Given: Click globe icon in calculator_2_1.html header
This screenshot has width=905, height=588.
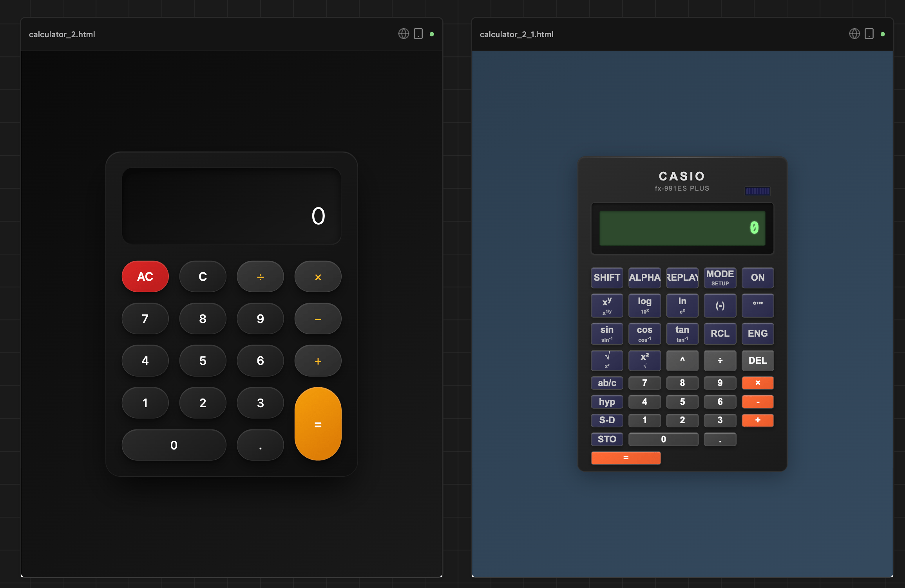Looking at the screenshot, I should (x=854, y=34).
